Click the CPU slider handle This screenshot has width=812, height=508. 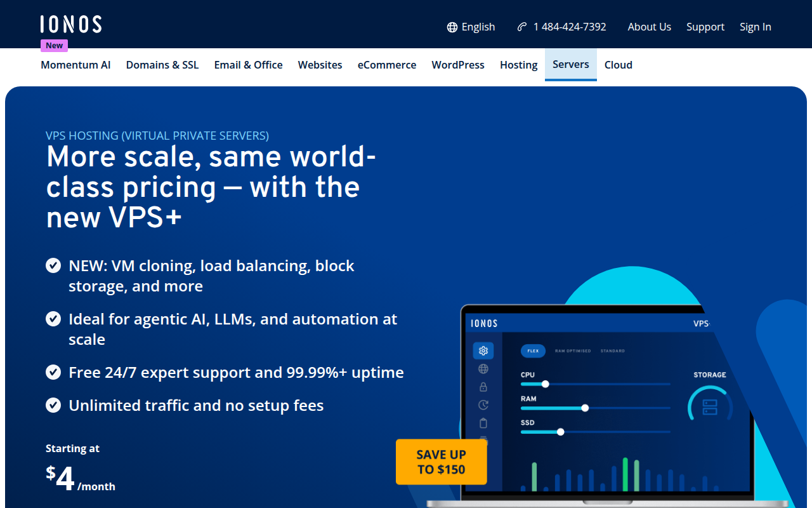tap(545, 384)
